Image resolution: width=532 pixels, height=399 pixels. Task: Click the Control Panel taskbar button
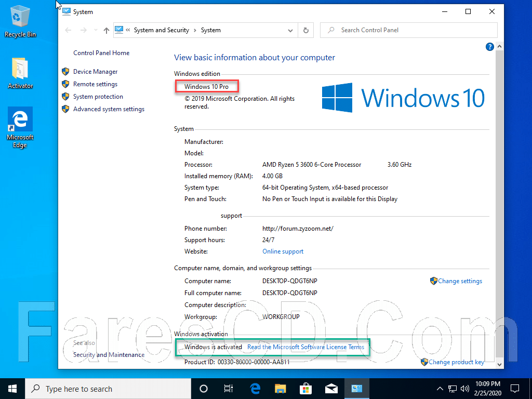coord(356,389)
